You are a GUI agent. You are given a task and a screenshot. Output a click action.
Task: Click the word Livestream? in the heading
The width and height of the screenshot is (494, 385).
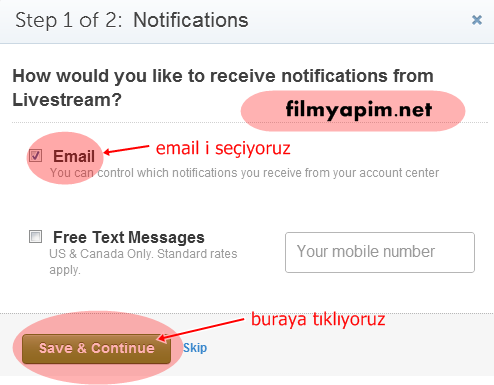tap(67, 100)
